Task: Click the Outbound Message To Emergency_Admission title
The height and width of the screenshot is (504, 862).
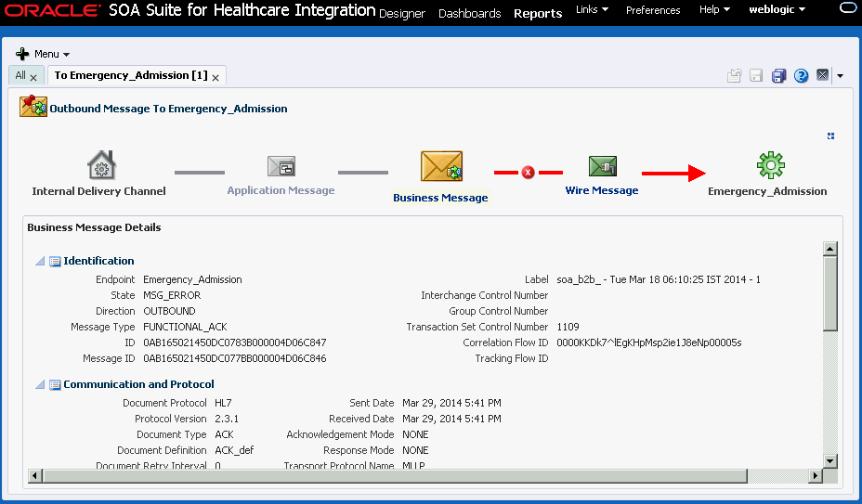Action: 168,109
